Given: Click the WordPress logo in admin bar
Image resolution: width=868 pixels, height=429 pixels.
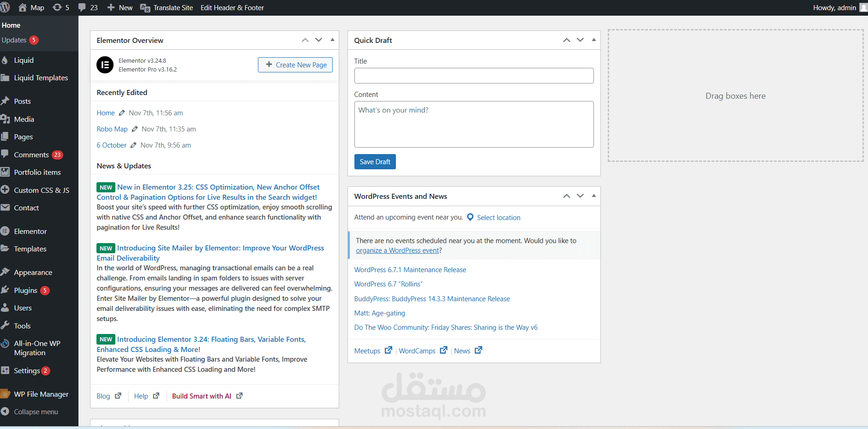Looking at the screenshot, I should click(5, 7).
